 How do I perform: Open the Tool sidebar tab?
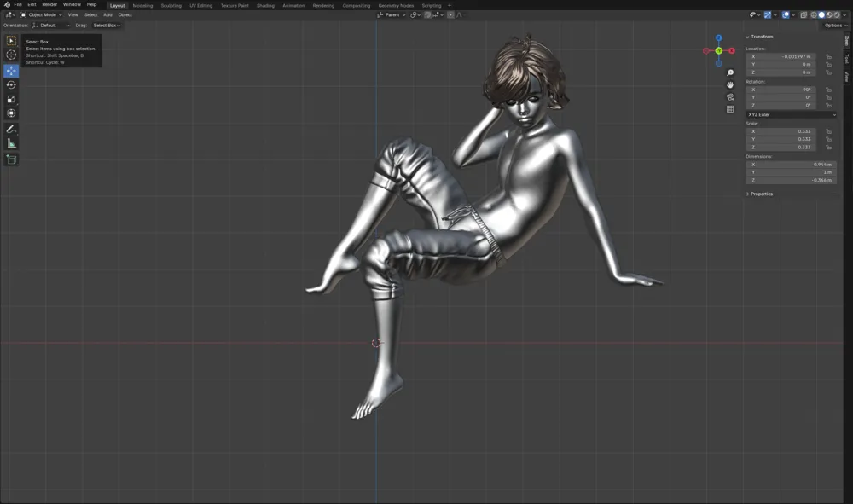point(847,58)
